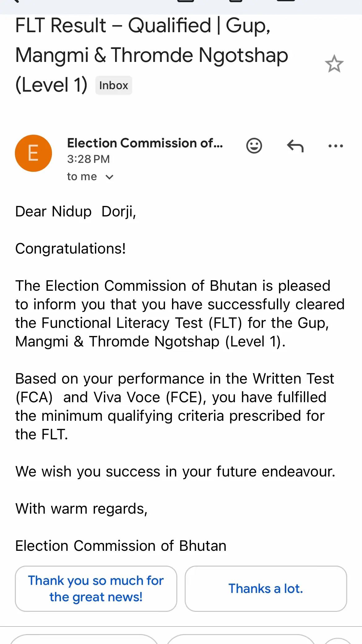This screenshot has width=362, height=644.
Task: Tap the second bottom action pill button
Action: (x=241, y=639)
